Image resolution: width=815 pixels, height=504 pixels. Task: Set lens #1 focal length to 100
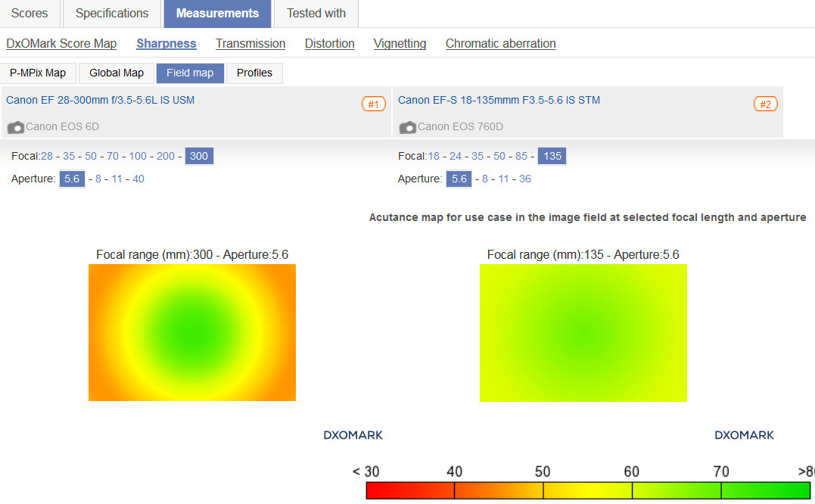click(x=138, y=156)
